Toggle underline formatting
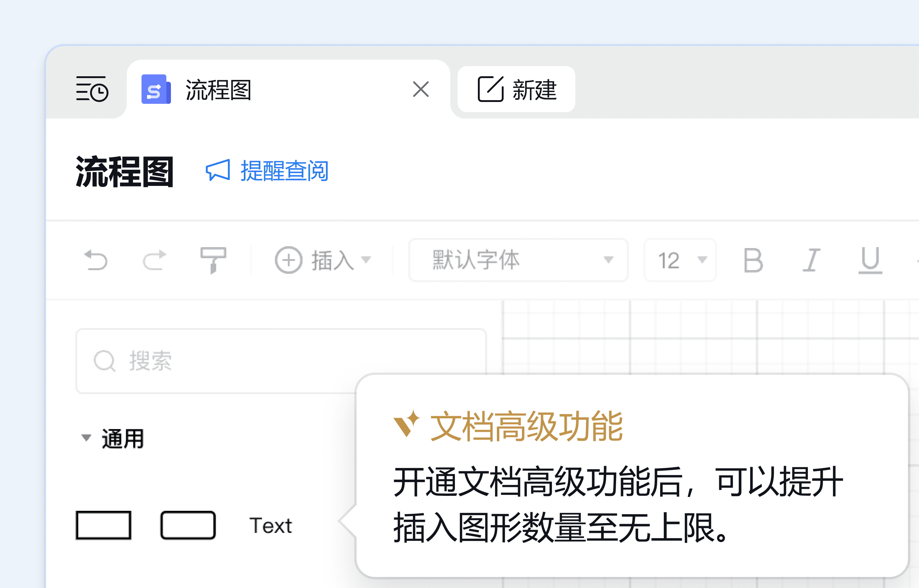Screen dimensions: 919x588 tap(870, 260)
